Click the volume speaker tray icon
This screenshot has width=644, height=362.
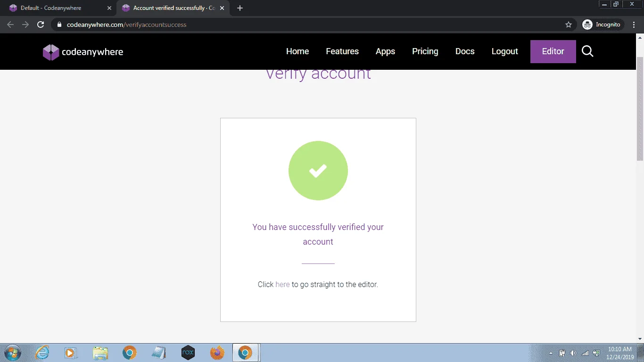573,353
